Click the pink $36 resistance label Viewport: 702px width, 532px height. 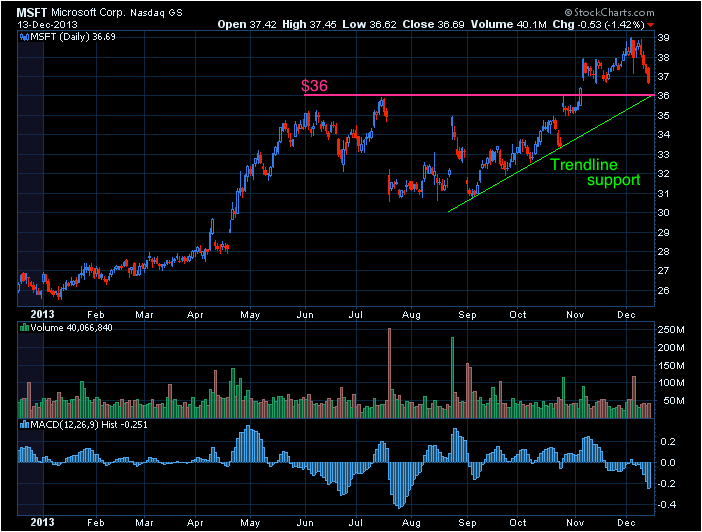pyautogui.click(x=314, y=86)
